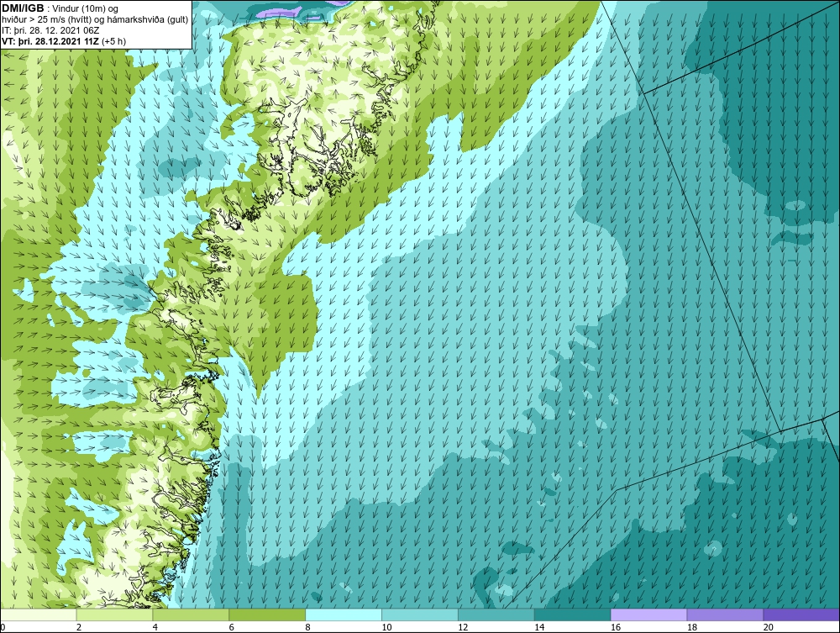Click the legend label '6'
840x633 pixels.
(232, 627)
